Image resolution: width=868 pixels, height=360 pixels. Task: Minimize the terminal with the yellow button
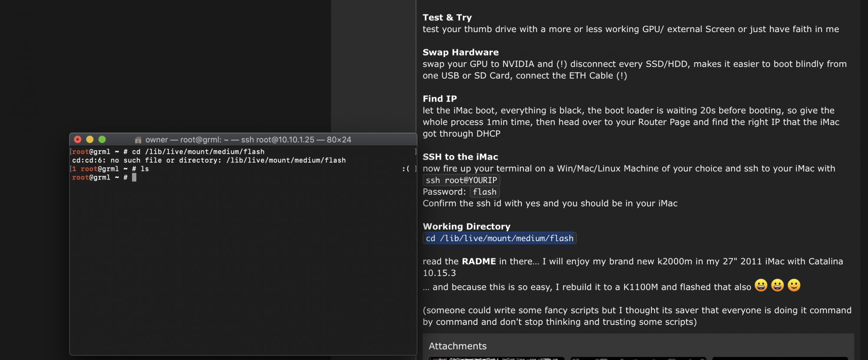[90, 139]
